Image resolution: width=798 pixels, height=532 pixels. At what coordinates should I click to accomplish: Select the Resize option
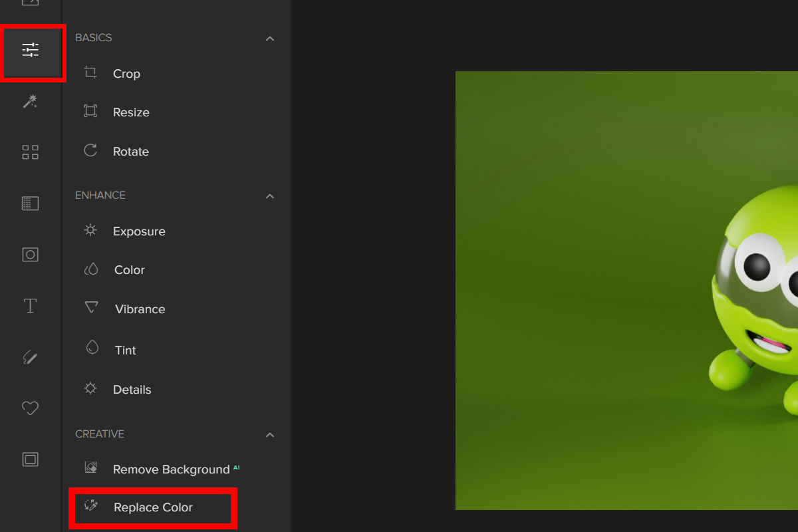click(130, 112)
